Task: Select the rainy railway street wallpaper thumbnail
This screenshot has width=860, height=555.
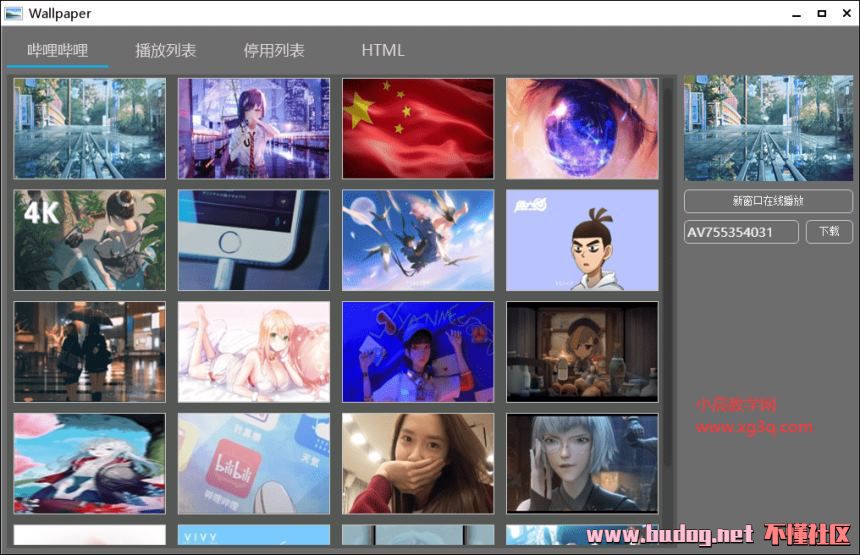Action: [x=89, y=128]
